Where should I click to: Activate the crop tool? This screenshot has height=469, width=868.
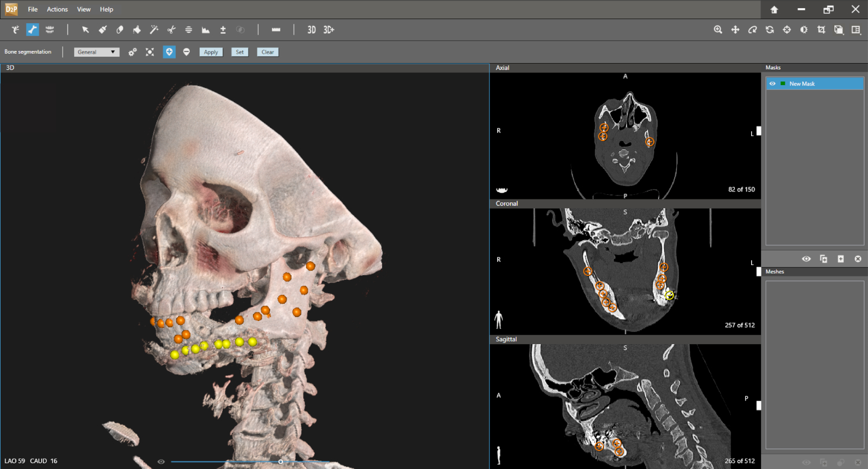pos(821,29)
